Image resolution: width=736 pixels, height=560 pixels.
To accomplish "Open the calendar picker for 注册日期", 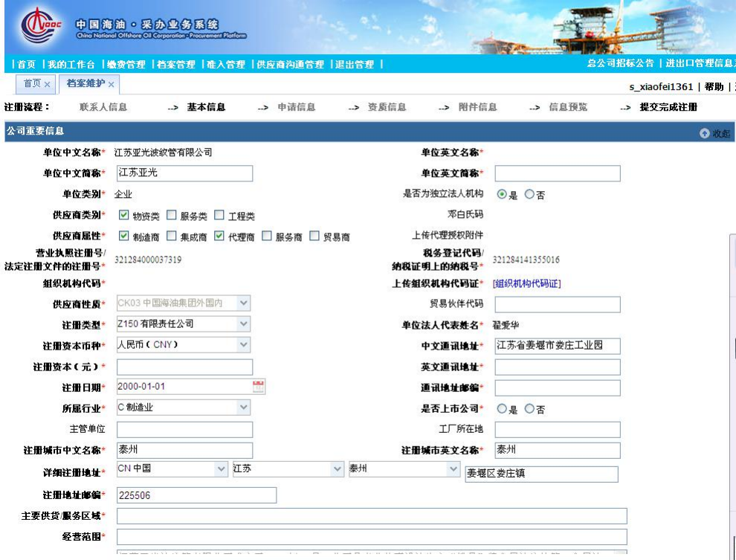I will coord(259,387).
